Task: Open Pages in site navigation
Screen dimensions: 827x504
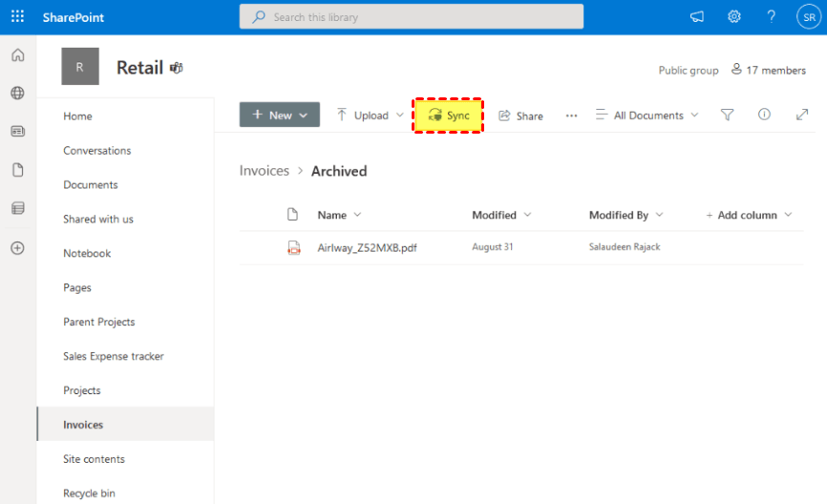Action: click(77, 288)
